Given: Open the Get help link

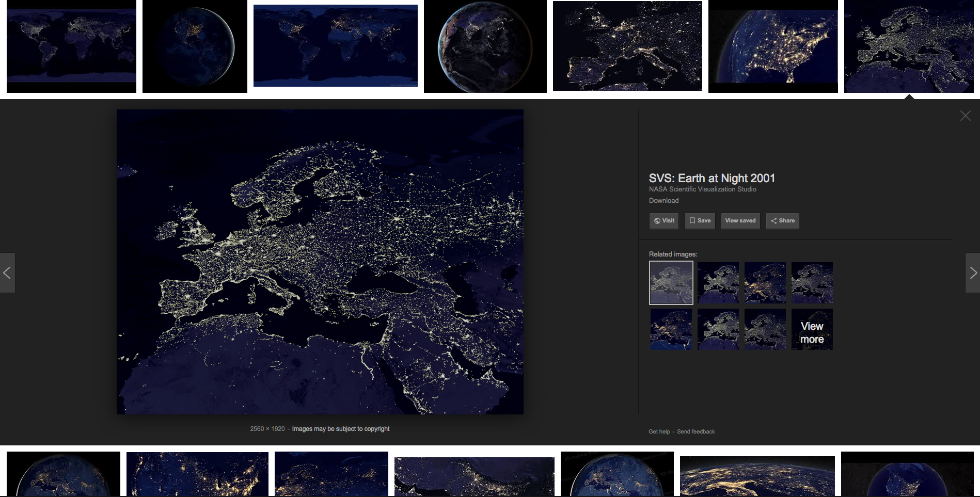Looking at the screenshot, I should tap(659, 431).
